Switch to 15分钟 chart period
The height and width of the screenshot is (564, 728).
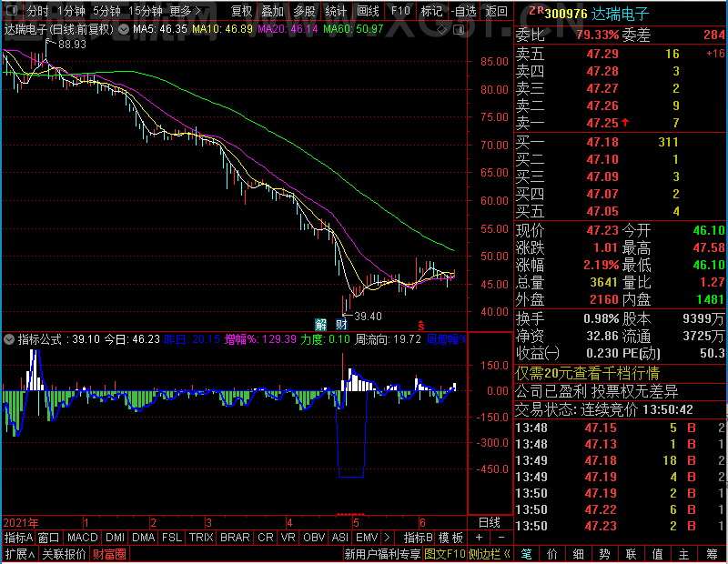(146, 11)
